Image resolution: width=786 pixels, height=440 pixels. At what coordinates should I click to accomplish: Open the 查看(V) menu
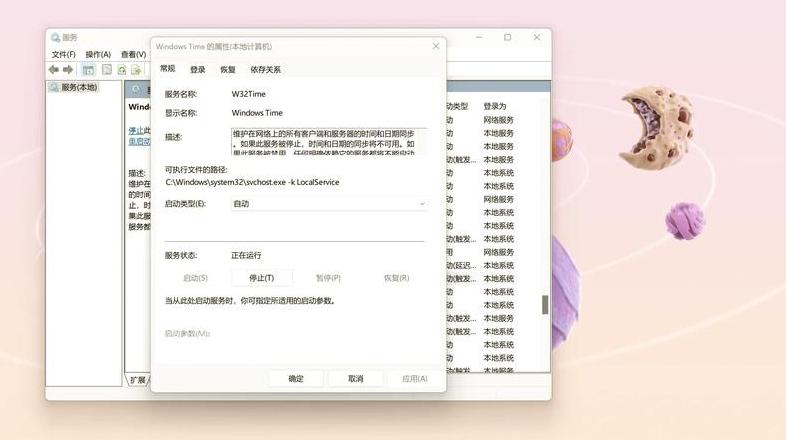pos(133,54)
